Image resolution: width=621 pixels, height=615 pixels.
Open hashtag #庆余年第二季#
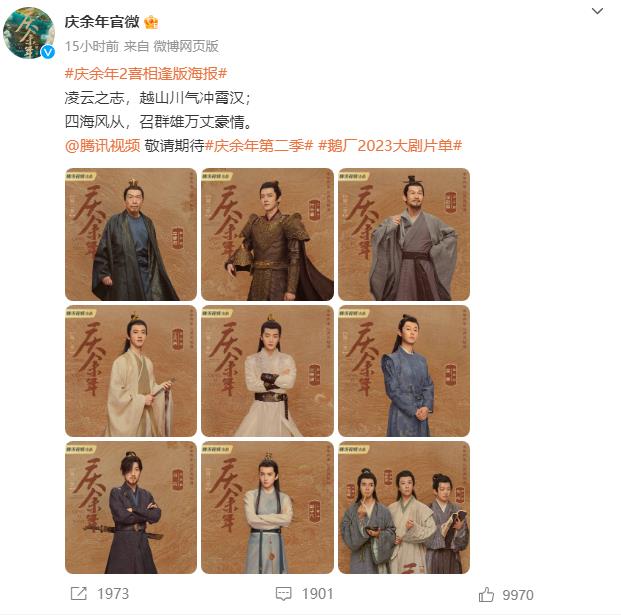pos(259,145)
